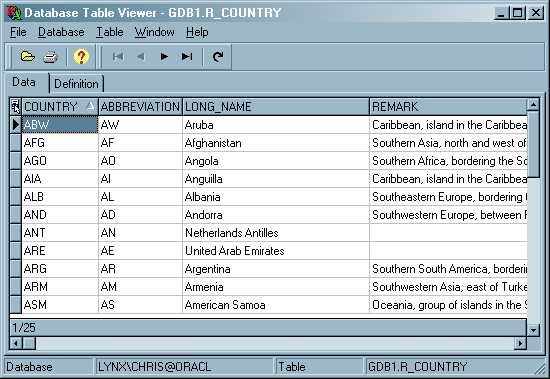
Task: Click the Angola cell
Action: (276, 161)
